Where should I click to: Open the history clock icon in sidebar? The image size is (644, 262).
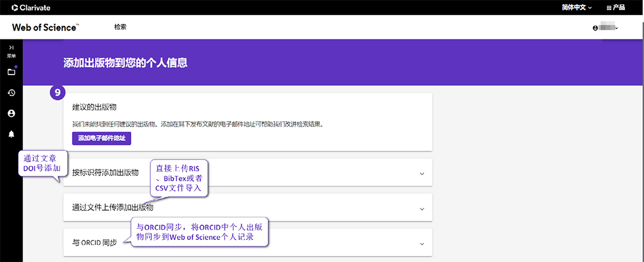11,93
